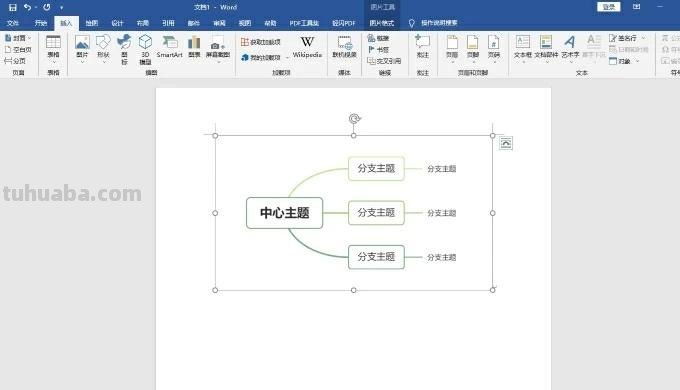This screenshot has height=390, width=680.
Task: Open the PDF工具集 tab
Action: (x=304, y=23)
